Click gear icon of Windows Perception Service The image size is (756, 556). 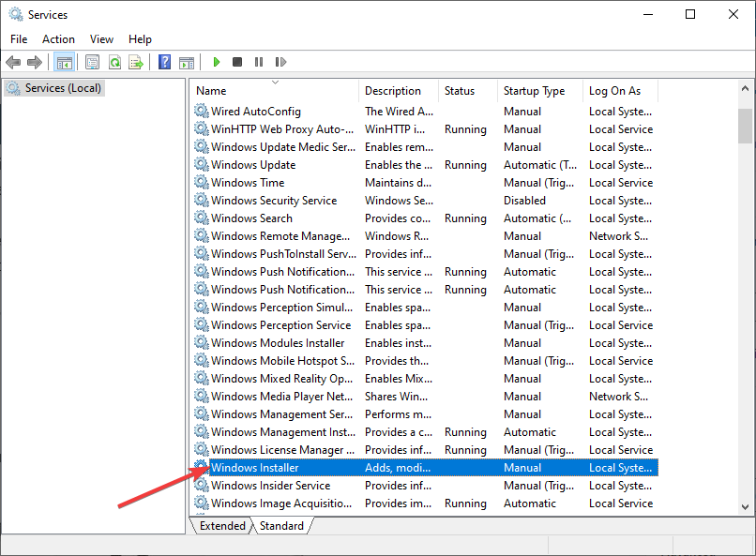[x=201, y=324]
